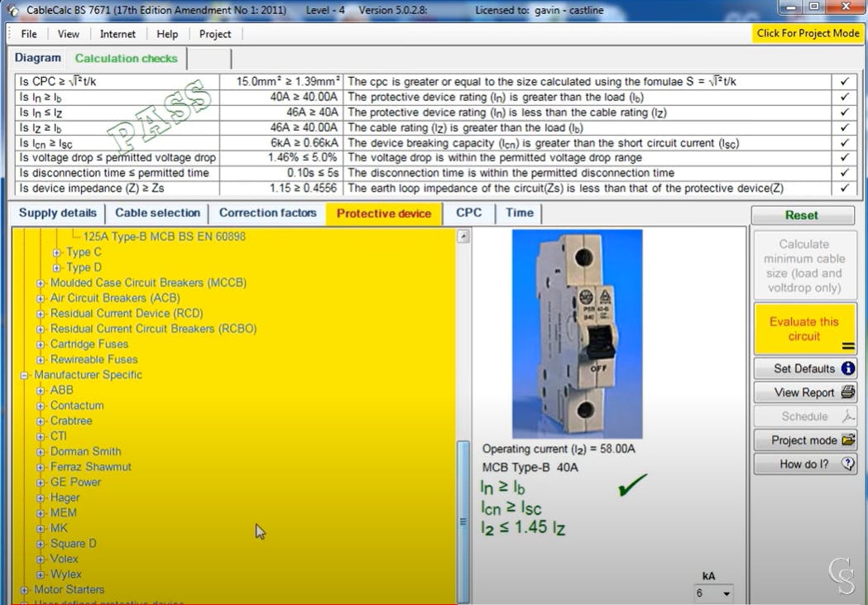Viewport: 868px width, 605px height.
Task: Open the Internet menu
Action: [x=117, y=34]
